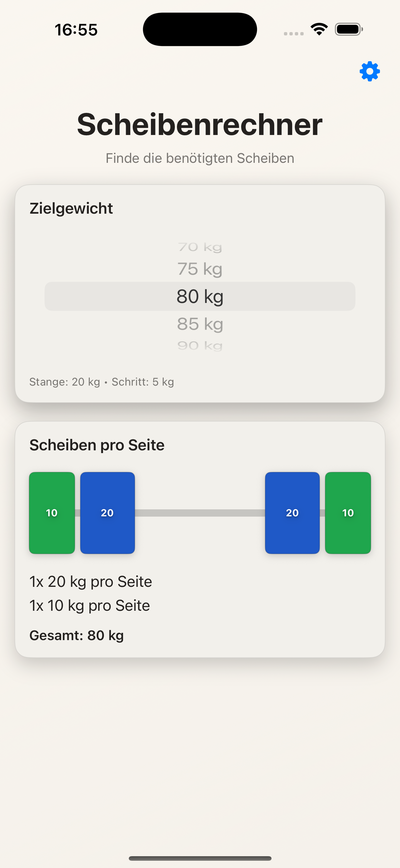Select 70 kg in the weight picker
Screen dimensions: 400x868
tap(200, 247)
